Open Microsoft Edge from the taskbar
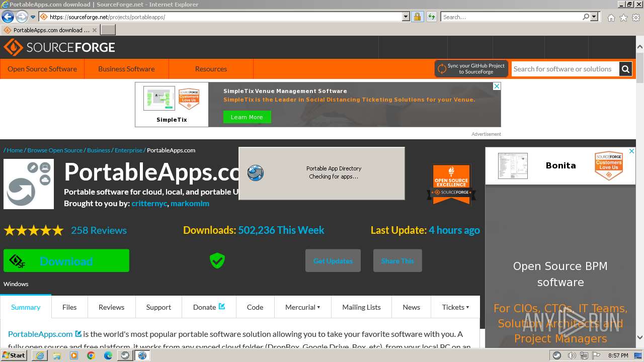 (x=108, y=355)
